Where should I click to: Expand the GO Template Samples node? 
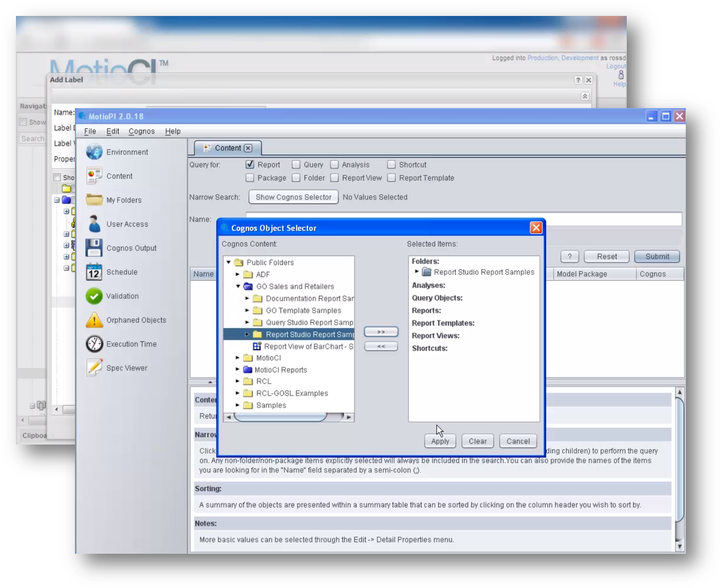[247, 311]
